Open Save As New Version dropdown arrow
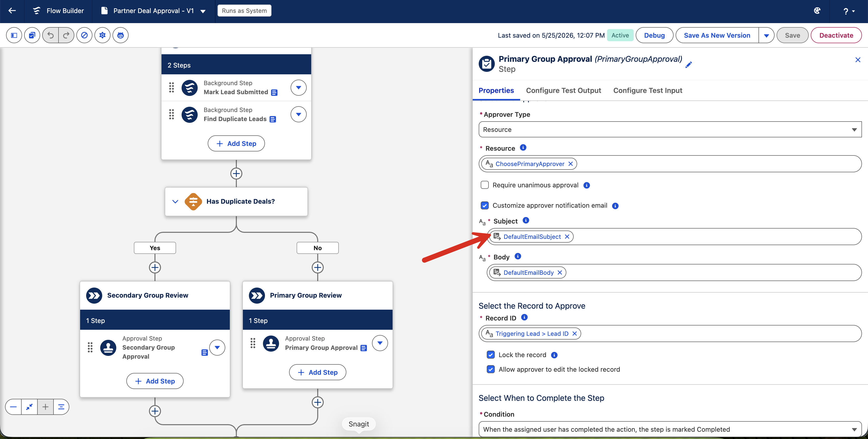This screenshot has width=868, height=439. coord(766,35)
